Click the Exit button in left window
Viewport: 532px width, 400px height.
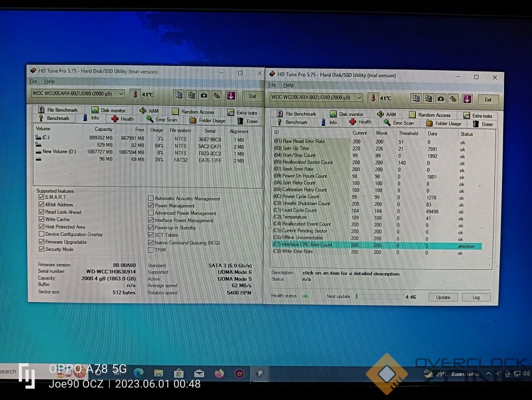click(x=253, y=96)
